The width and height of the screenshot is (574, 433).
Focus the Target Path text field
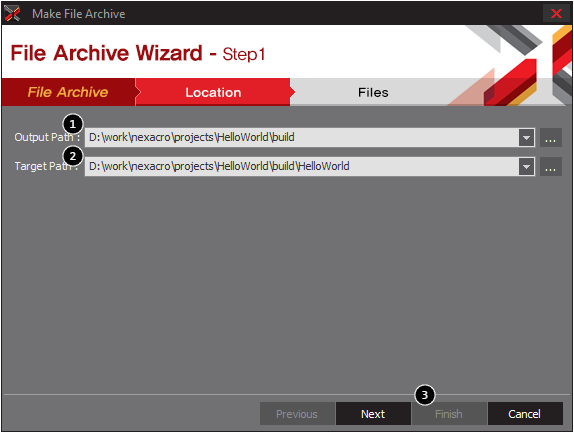point(302,167)
